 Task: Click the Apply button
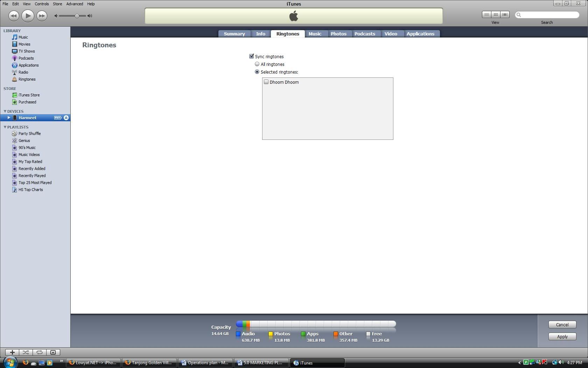pos(562,336)
